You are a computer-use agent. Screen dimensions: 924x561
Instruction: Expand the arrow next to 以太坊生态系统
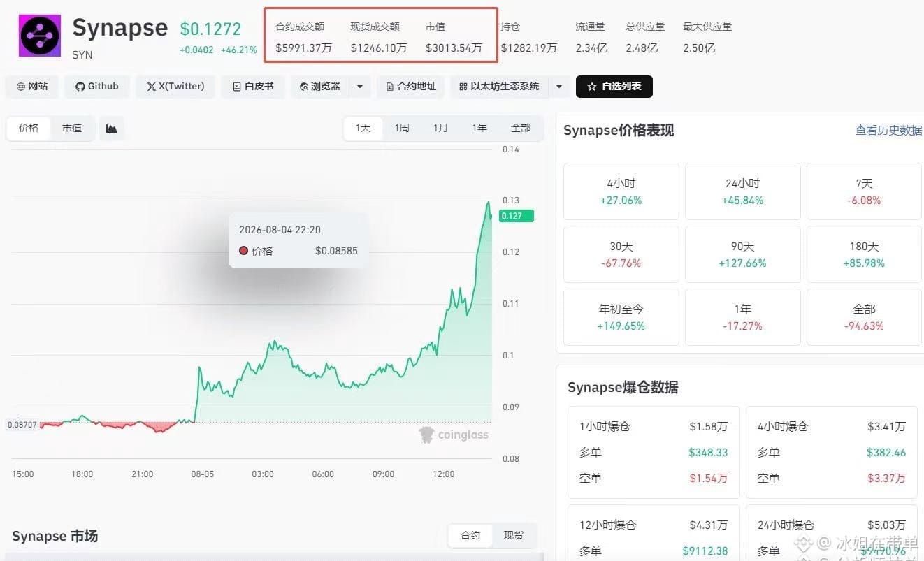click(559, 87)
